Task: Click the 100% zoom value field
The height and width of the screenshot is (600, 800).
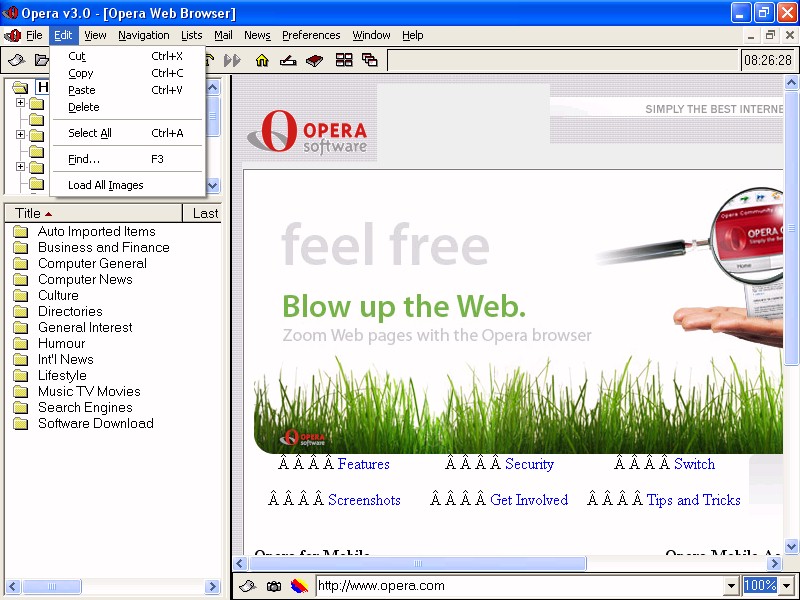Action: (761, 586)
